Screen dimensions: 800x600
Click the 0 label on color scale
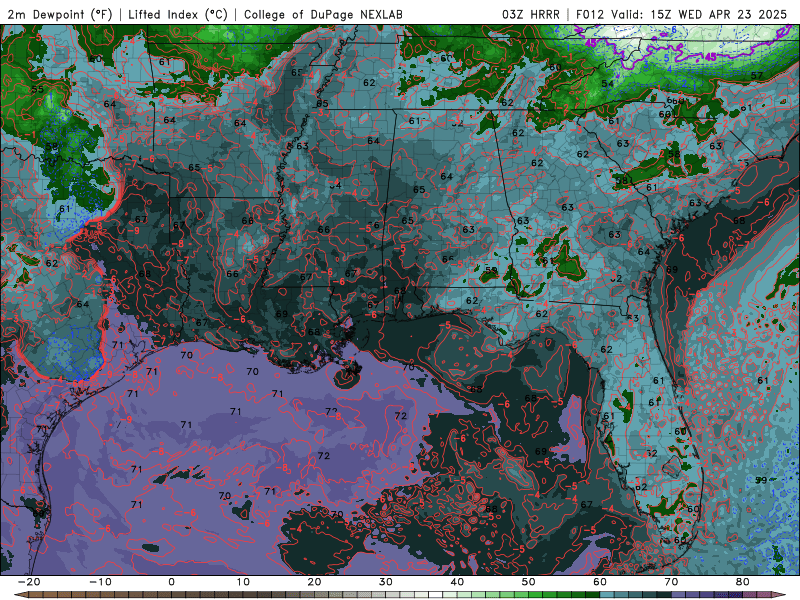click(171, 582)
